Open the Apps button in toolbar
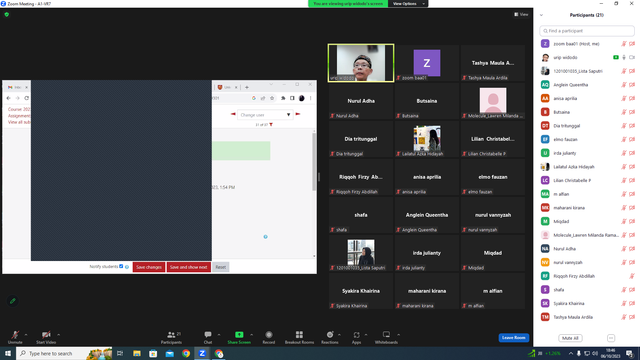The height and width of the screenshot is (360, 640). click(x=356, y=337)
